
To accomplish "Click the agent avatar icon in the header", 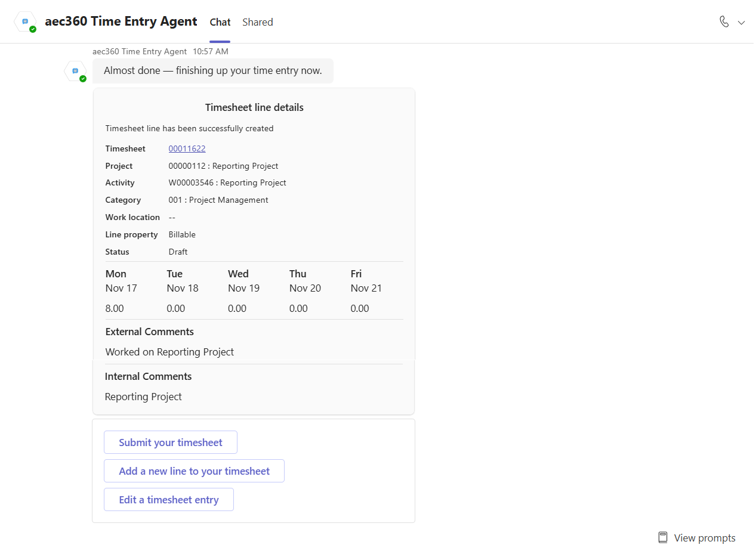I will 25,21.
